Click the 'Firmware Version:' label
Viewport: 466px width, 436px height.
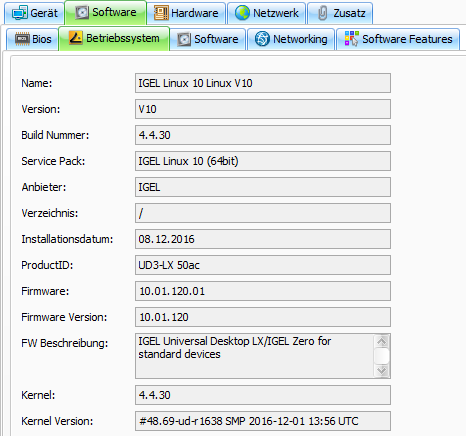(64, 317)
